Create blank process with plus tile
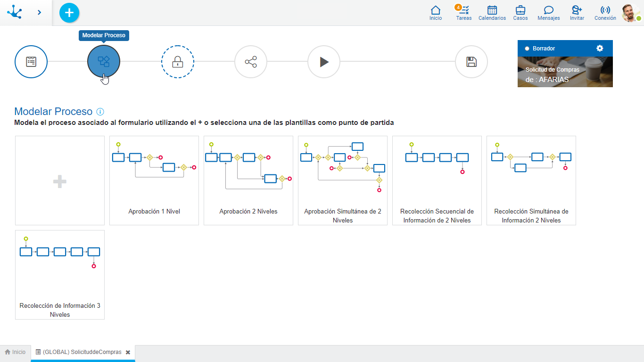644x362 pixels. (x=60, y=181)
